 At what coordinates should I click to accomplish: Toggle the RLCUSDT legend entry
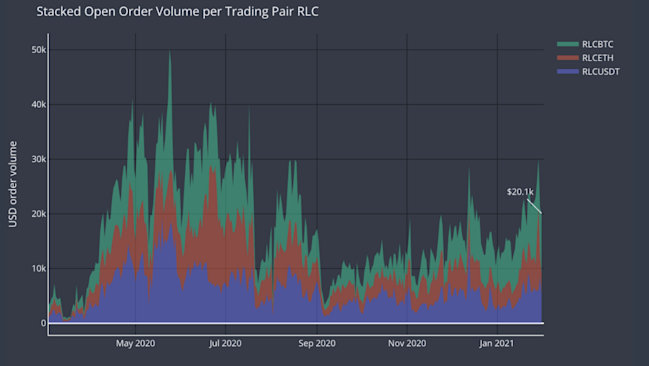coord(588,72)
